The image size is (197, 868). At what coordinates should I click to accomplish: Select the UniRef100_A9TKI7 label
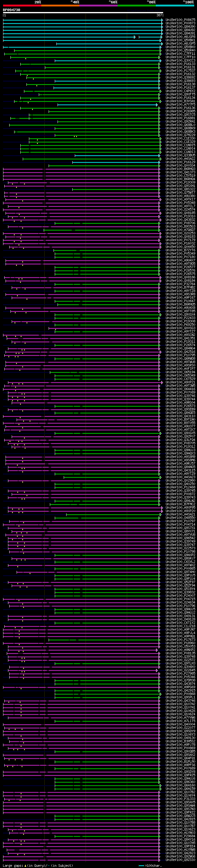(180, 200)
